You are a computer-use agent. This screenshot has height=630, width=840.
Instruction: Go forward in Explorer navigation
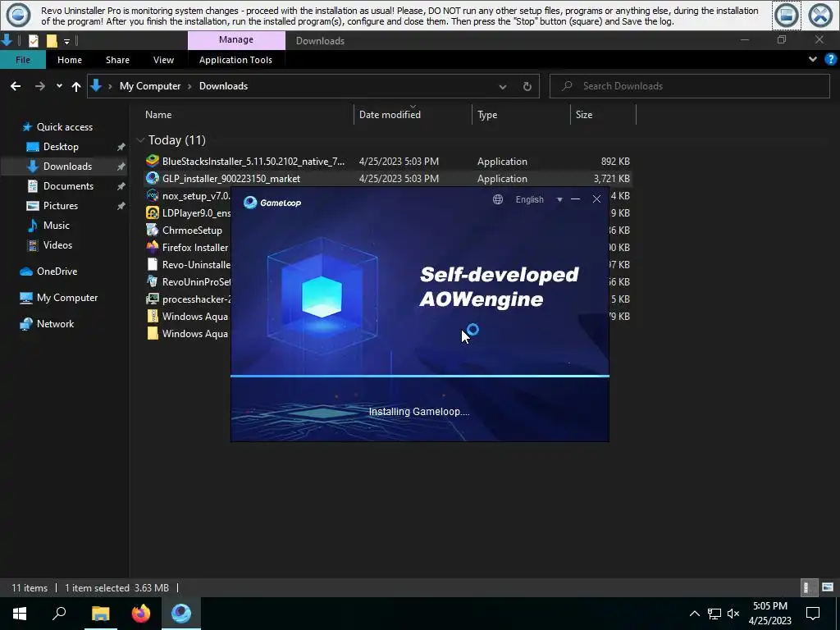point(39,85)
